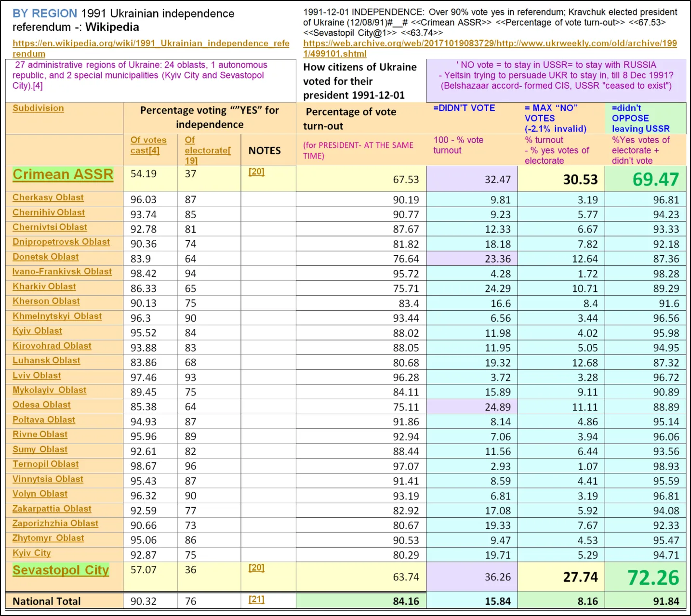Image resolution: width=691 pixels, height=616 pixels.
Task: Open the Luhansk Oblast link
Action: (x=46, y=360)
